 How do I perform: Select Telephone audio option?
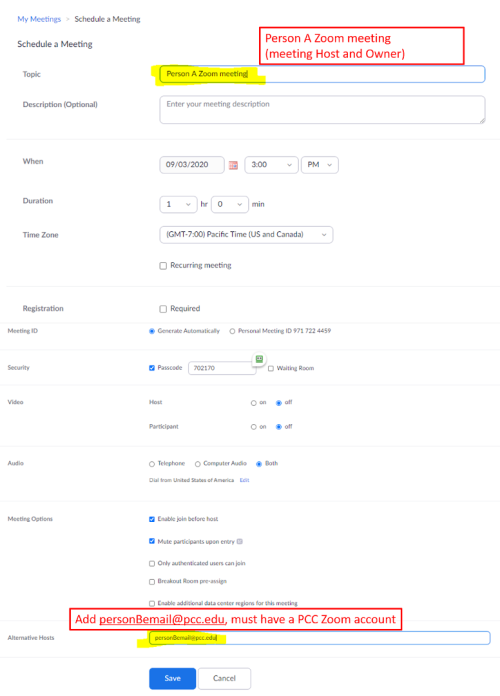coord(152,464)
